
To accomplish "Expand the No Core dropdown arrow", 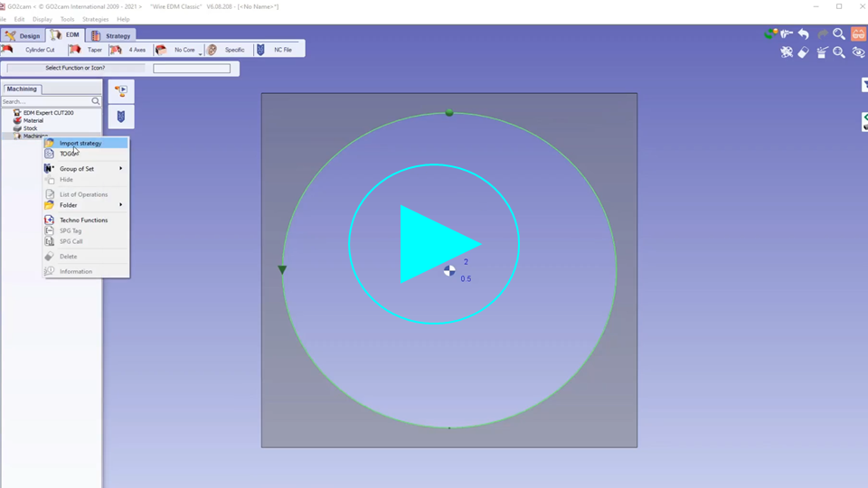I will click(x=200, y=54).
